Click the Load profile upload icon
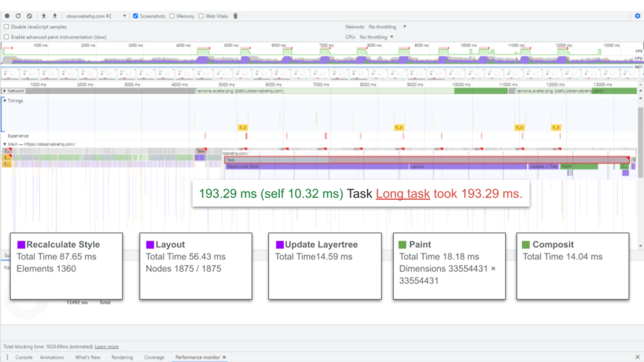The height and width of the screenshot is (362, 644). 44,16
